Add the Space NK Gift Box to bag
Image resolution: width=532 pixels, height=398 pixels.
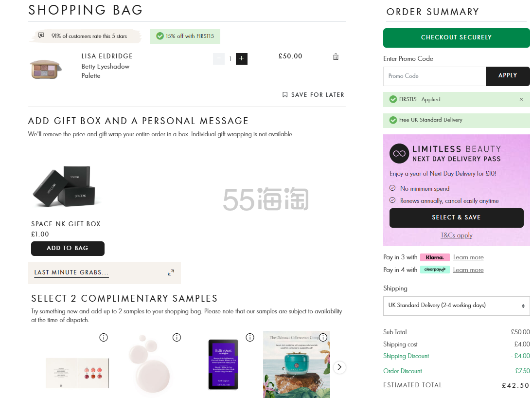(x=68, y=248)
